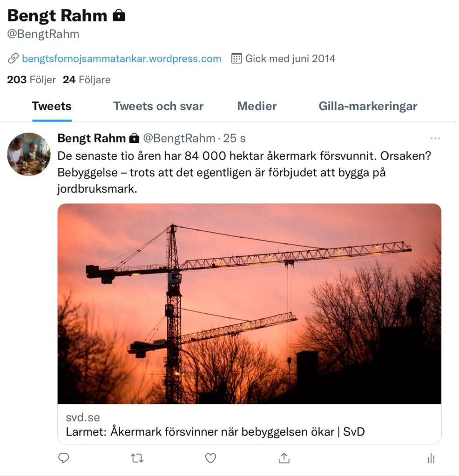Click the calendar icon next to join date
The height and width of the screenshot is (476, 459).
[x=236, y=58]
